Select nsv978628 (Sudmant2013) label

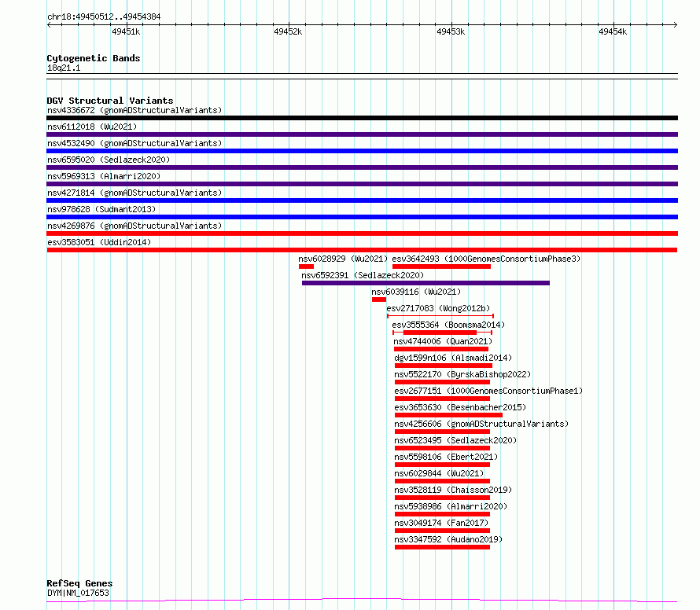click(101, 209)
